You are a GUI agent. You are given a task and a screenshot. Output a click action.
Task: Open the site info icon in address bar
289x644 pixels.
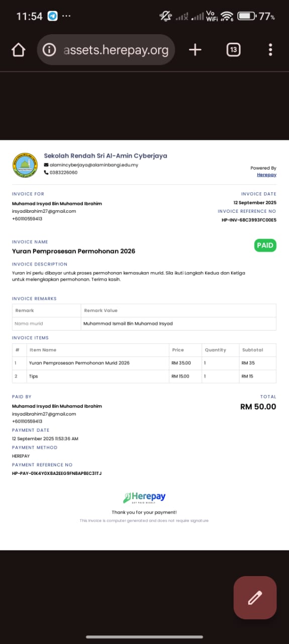tap(49, 50)
